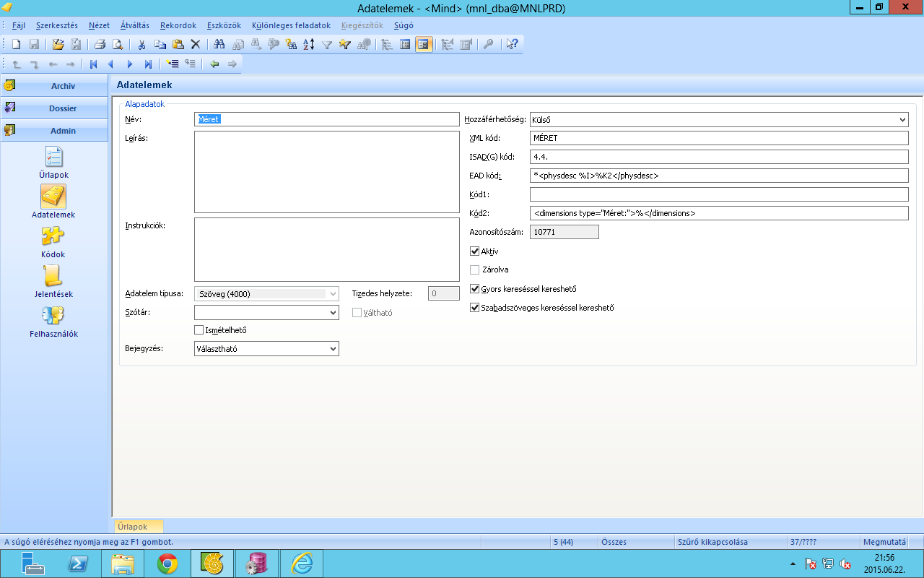This screenshot has height=578, width=924.
Task: Click the green back arrow icon
Action: click(214, 64)
